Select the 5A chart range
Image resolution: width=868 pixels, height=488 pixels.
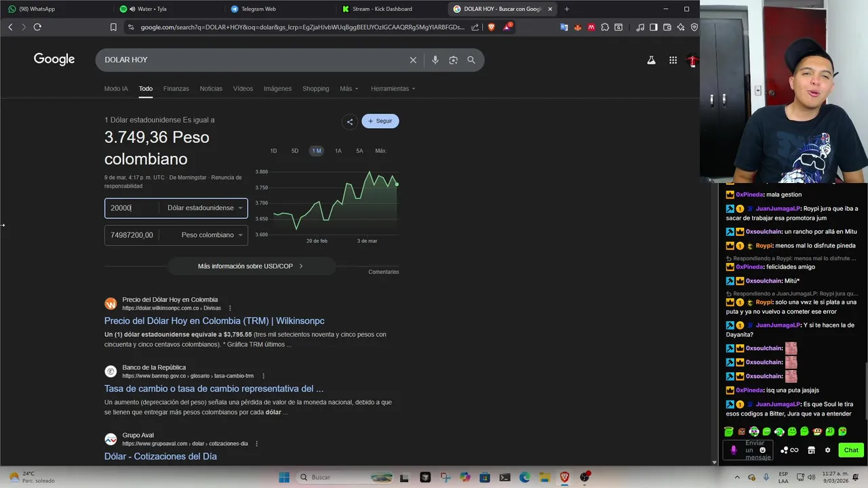(359, 150)
